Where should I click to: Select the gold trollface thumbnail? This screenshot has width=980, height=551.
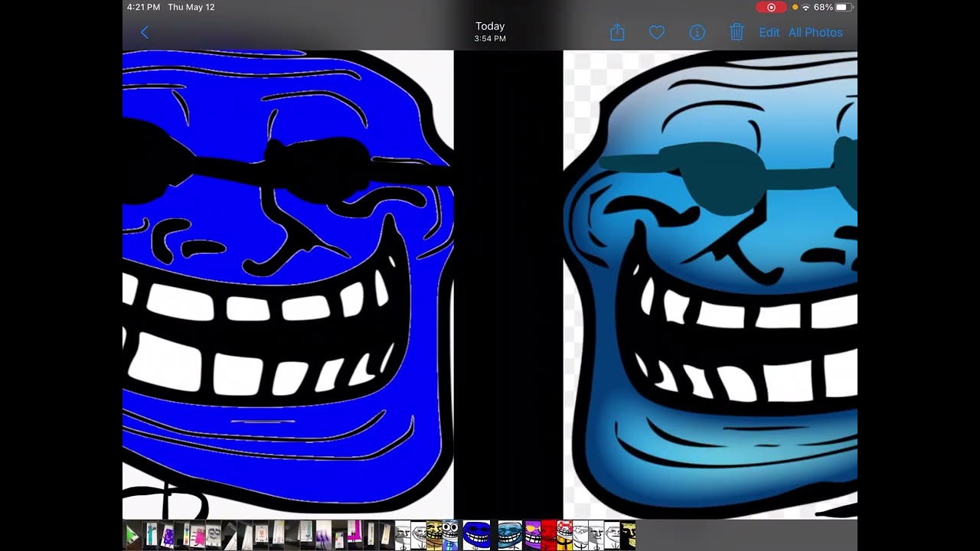pos(434,535)
